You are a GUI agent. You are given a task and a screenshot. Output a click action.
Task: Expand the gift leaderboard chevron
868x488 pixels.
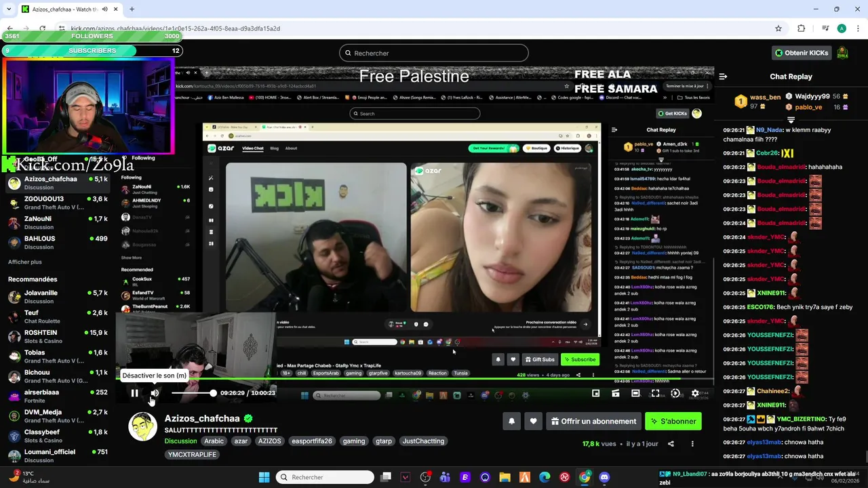[x=791, y=120]
